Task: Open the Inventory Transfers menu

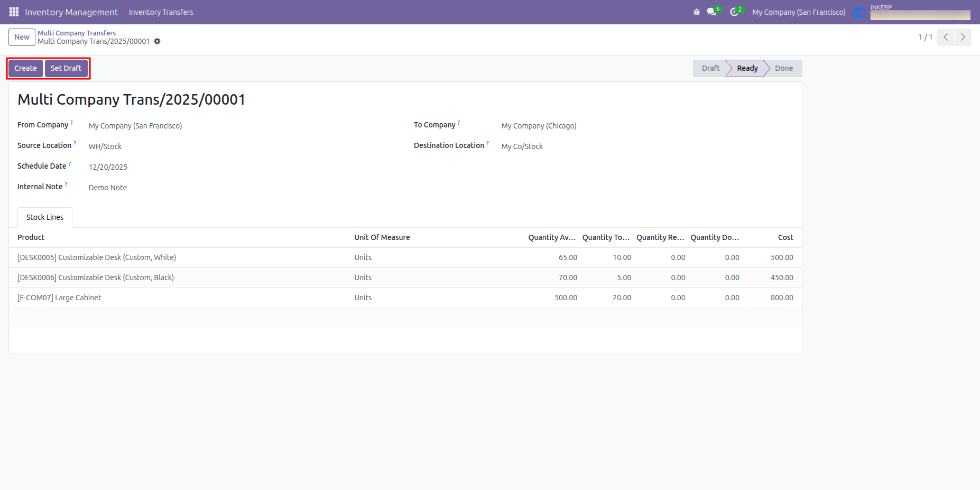Action: coord(161,12)
